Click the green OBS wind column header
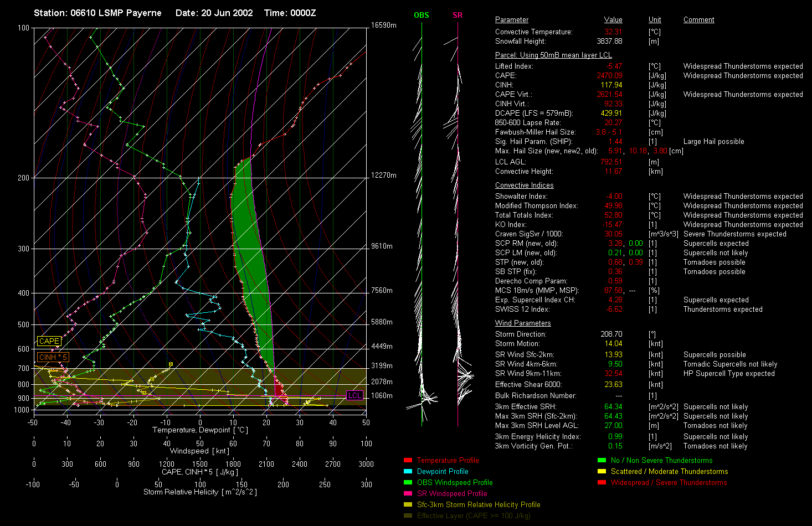This screenshot has width=812, height=526. 422,15
